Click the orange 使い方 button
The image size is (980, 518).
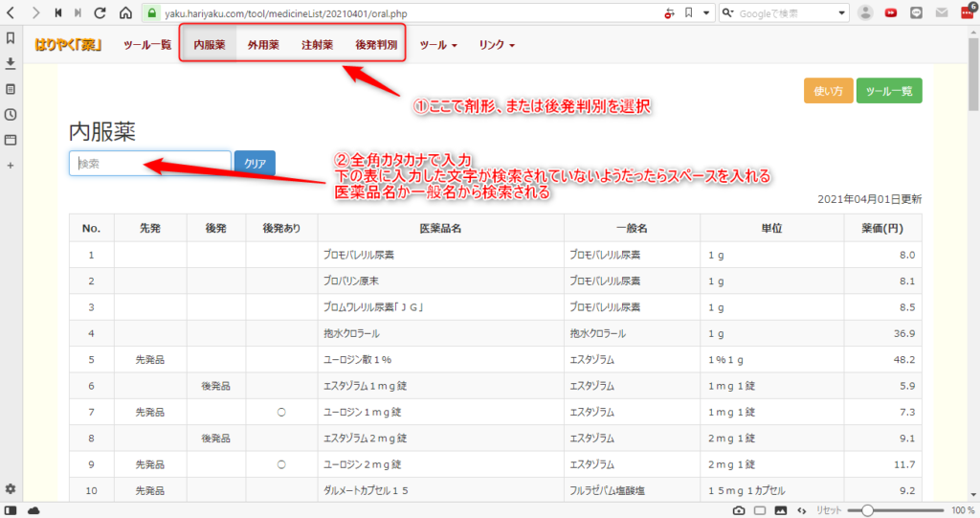coord(827,91)
